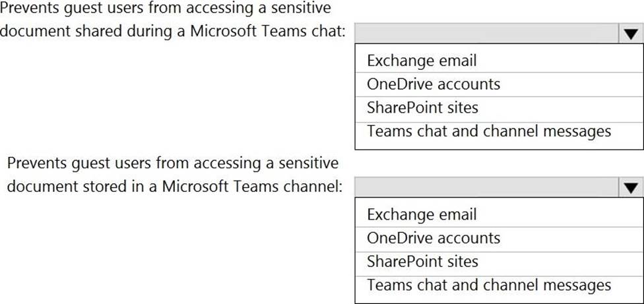Select Teams chat and channel messages, first list

(489, 131)
